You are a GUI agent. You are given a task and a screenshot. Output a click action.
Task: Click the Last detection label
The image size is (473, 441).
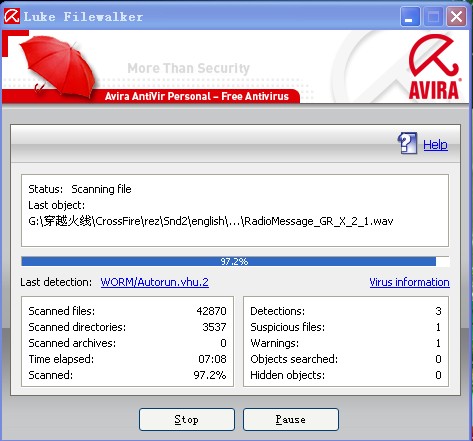pyautogui.click(x=56, y=282)
